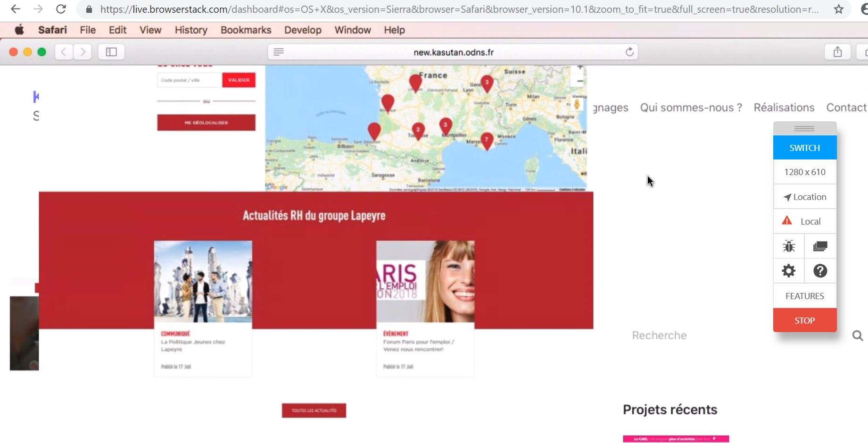The image size is (868, 443).
Task: Click the map pin near Toulouse
Action: [418, 131]
